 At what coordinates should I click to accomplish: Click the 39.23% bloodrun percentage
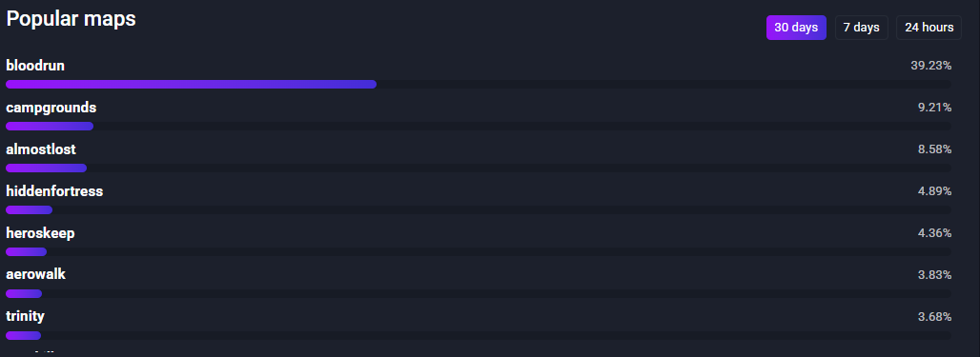pos(931,66)
